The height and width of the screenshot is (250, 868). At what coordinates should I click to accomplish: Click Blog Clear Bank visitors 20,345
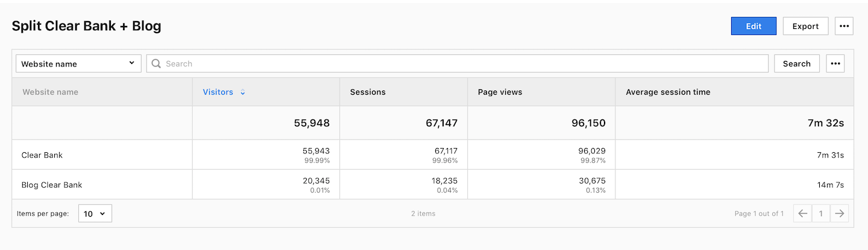[316, 181]
